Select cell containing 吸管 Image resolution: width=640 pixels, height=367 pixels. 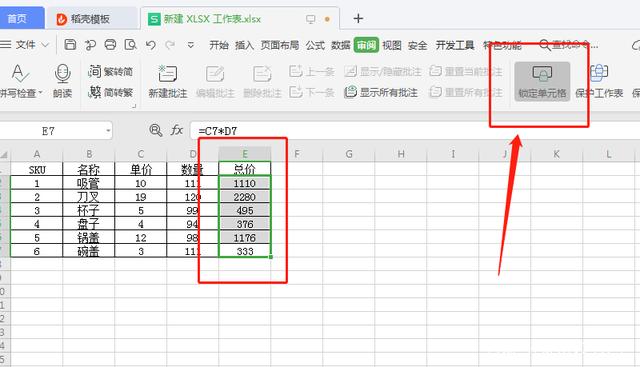[89, 183]
